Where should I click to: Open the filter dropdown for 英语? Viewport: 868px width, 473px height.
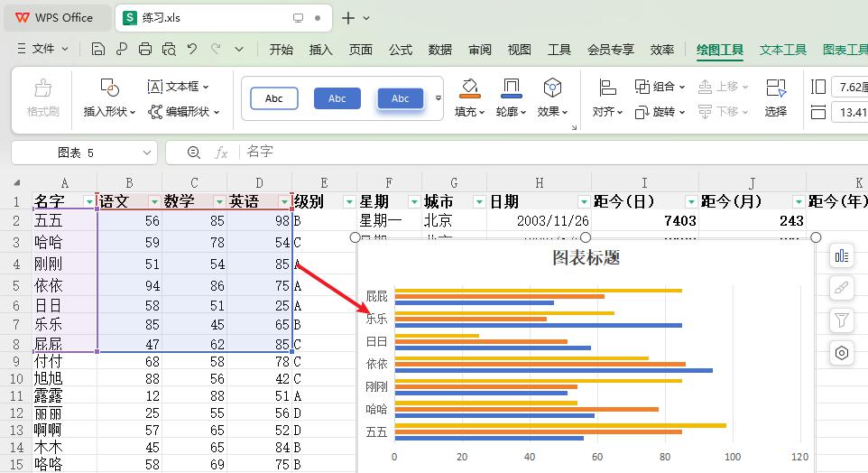point(284,201)
